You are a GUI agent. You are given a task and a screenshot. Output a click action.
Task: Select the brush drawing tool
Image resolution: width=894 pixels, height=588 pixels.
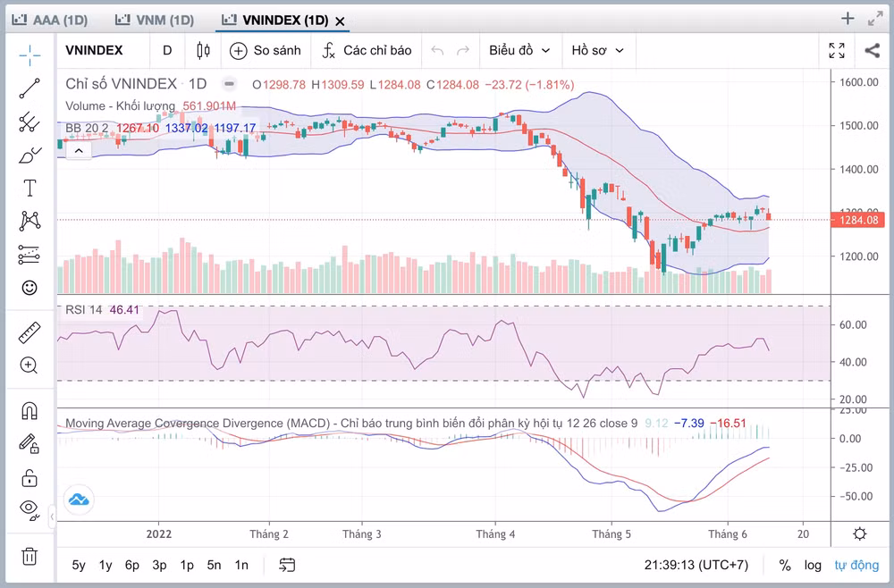[x=30, y=155]
